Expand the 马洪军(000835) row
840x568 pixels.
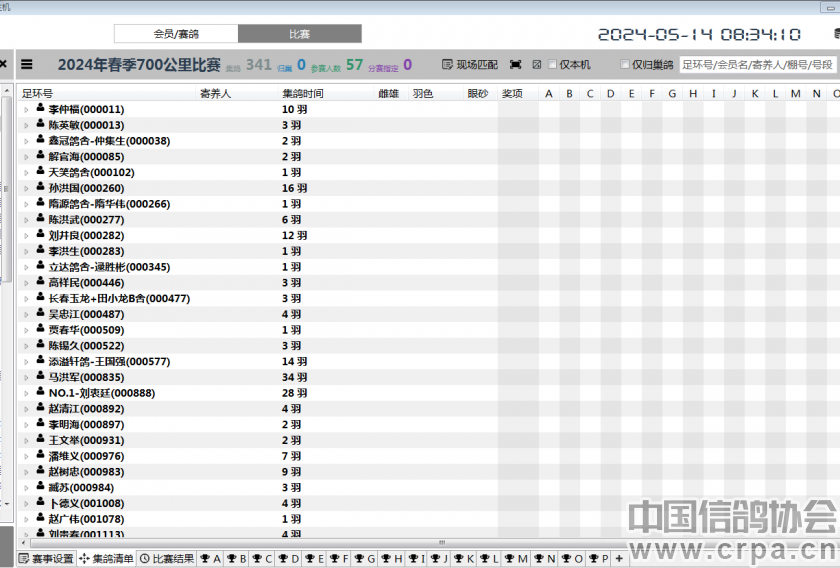pos(26,378)
